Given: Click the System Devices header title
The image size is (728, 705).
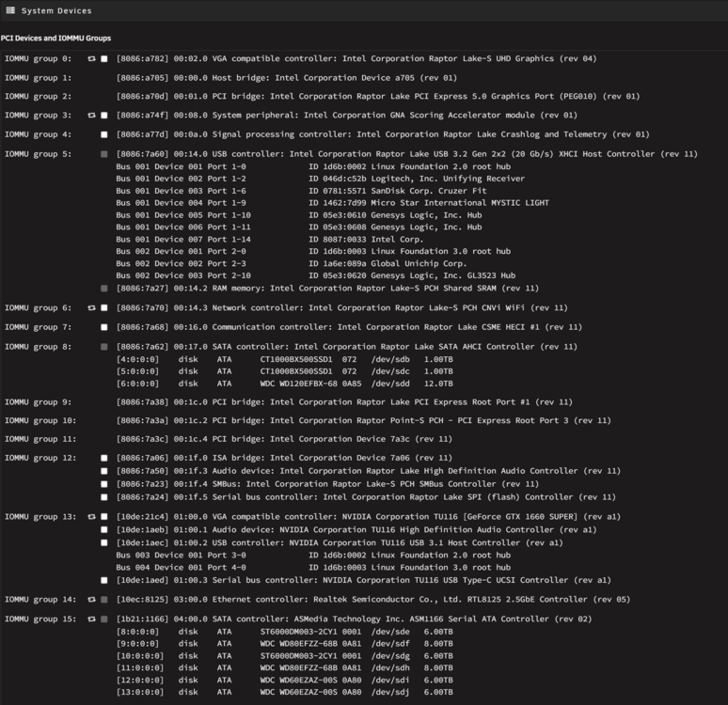Looking at the screenshot, I should pos(56,10).
